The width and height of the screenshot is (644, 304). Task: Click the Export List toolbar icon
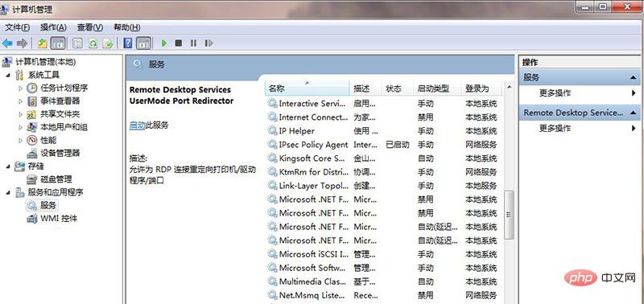click(108, 43)
